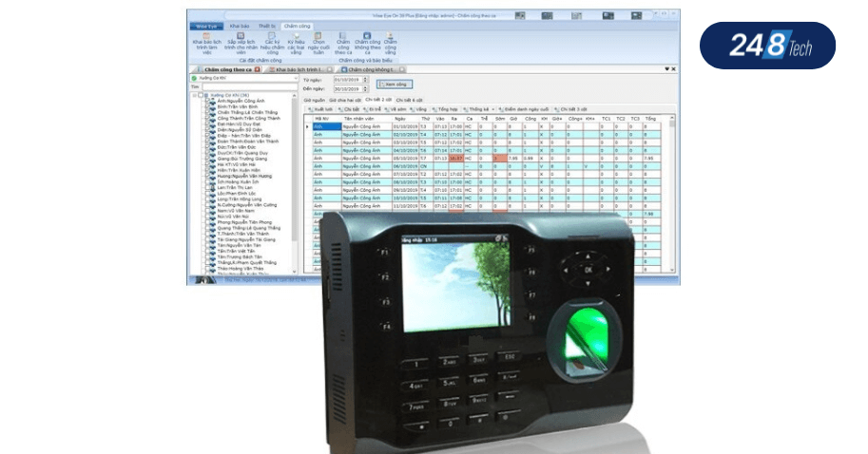Show the Đi trễ report

pos(372,109)
